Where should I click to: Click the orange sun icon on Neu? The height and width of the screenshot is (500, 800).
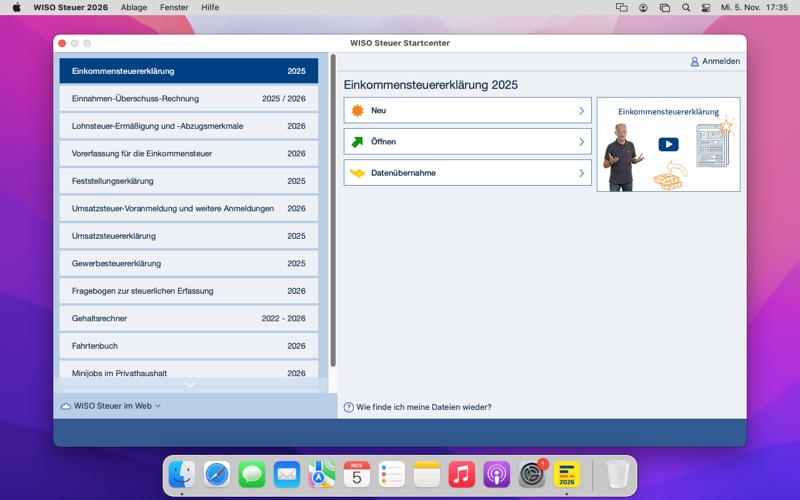(x=357, y=110)
